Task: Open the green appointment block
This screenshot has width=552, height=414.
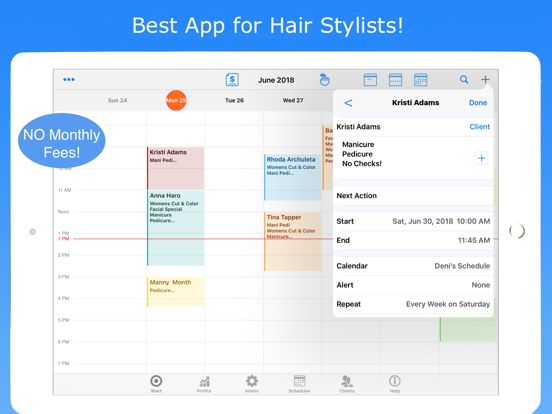Action: click(x=468, y=329)
